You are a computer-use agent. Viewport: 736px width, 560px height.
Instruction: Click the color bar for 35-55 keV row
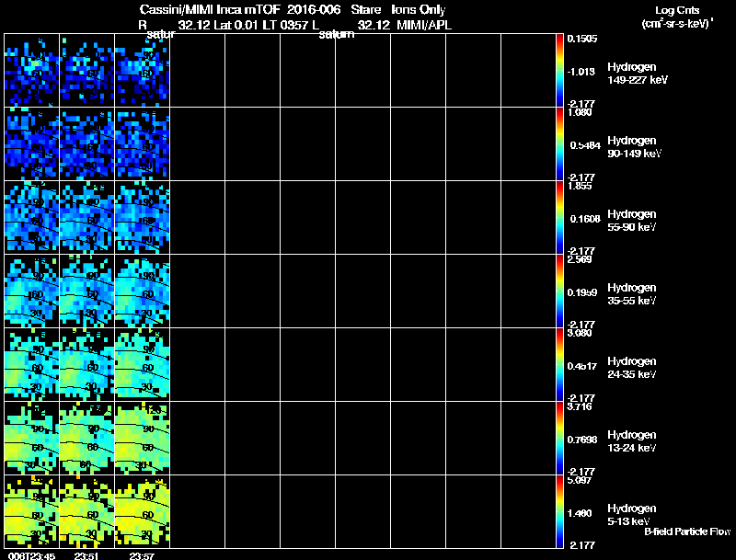pyautogui.click(x=559, y=291)
